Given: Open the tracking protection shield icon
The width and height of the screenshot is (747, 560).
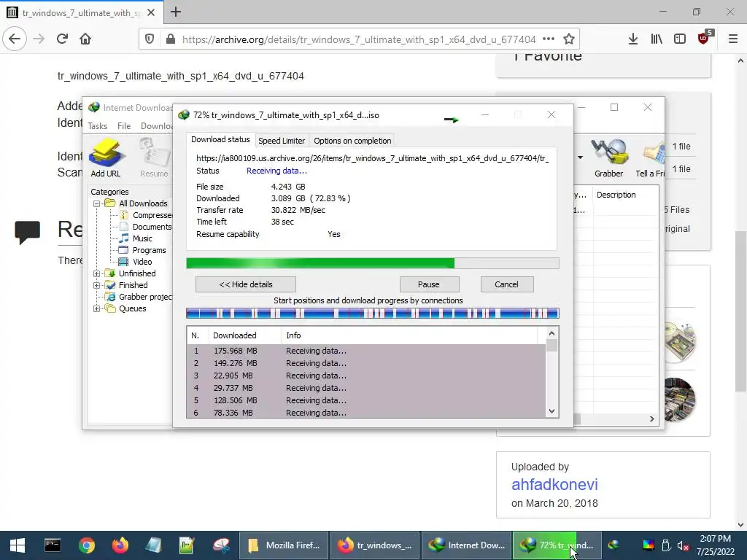Looking at the screenshot, I should click(149, 39).
